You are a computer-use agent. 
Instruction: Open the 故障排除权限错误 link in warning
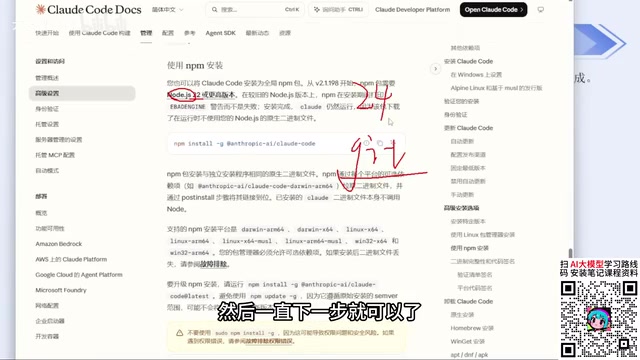(268, 341)
